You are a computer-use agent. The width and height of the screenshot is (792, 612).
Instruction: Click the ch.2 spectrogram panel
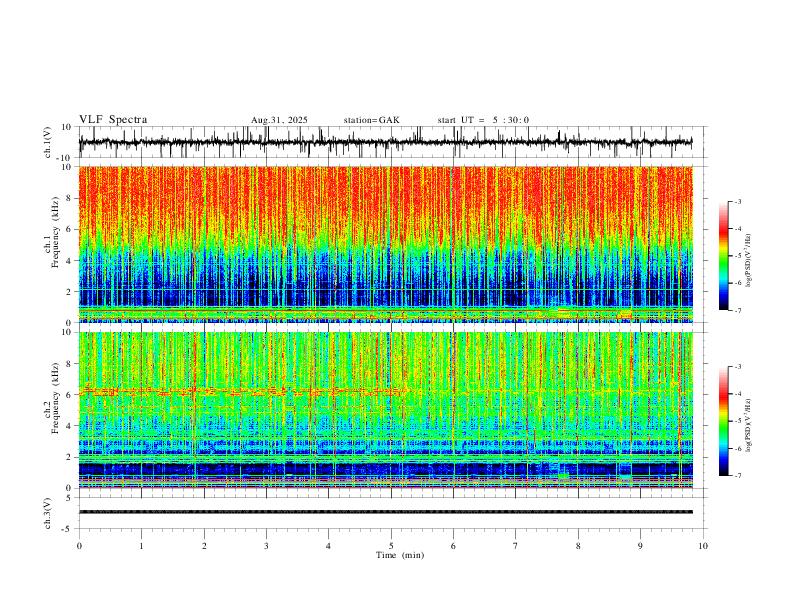click(x=385, y=410)
